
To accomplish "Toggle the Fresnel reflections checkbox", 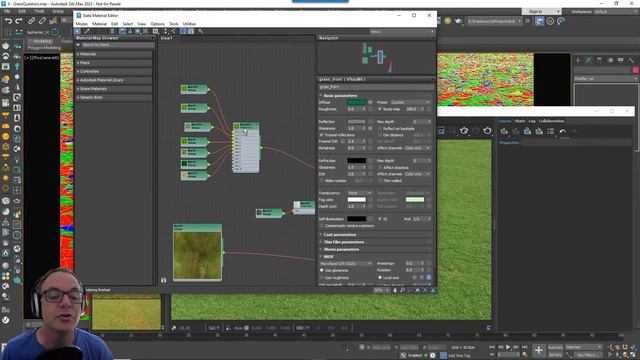I will coord(322,135).
